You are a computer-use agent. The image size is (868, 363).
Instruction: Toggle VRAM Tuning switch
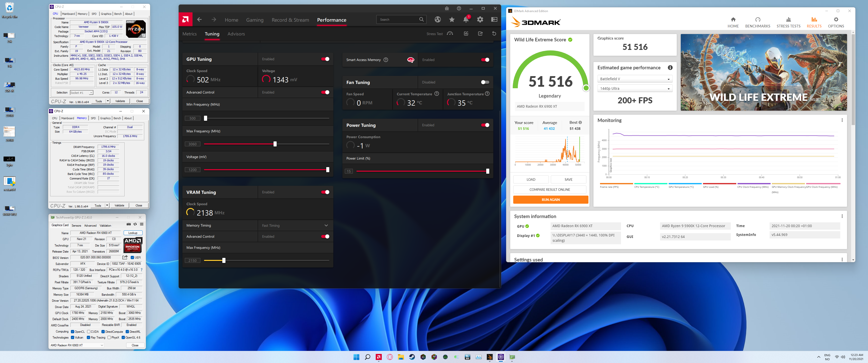point(325,192)
